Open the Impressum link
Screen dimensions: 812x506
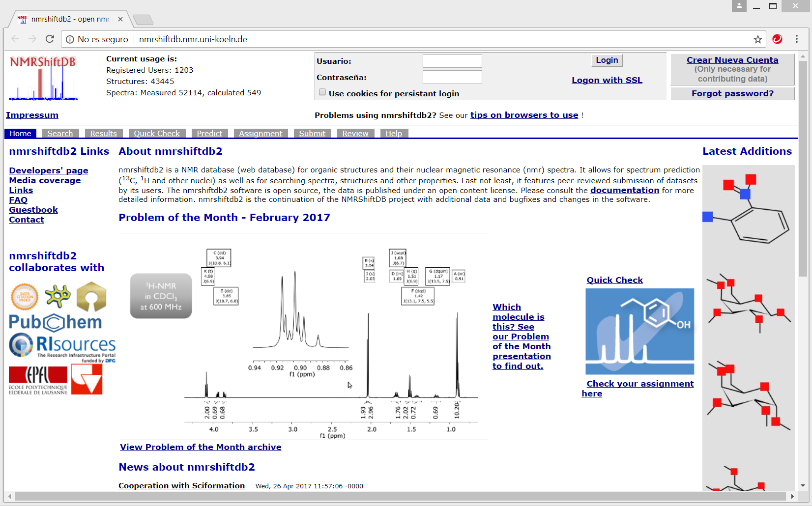[x=32, y=115]
